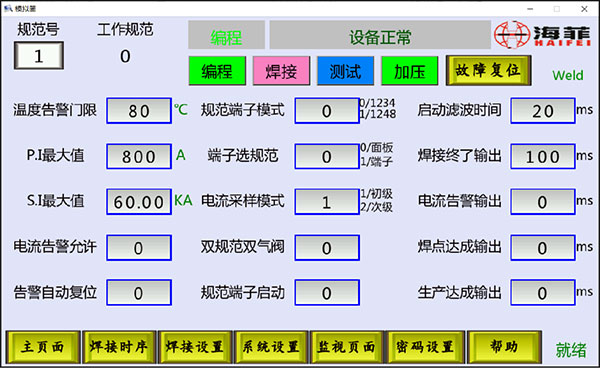This screenshot has height=368, width=600.
Task: Switch to the pink 焊接 mode
Action: pos(281,71)
